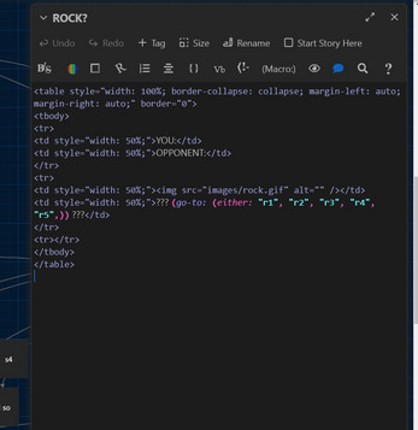The height and width of the screenshot is (430, 418).
Task: Open the text styles (B/S) toolbar button
Action: [x=44, y=69]
